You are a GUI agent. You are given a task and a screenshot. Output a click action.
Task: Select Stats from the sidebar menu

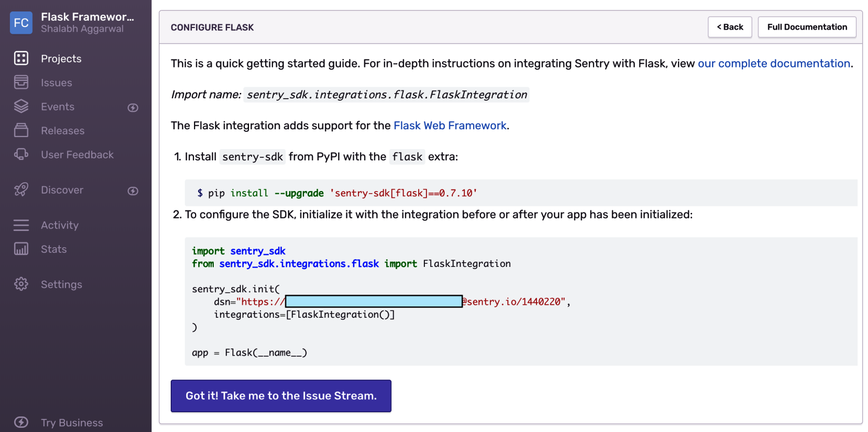54,249
